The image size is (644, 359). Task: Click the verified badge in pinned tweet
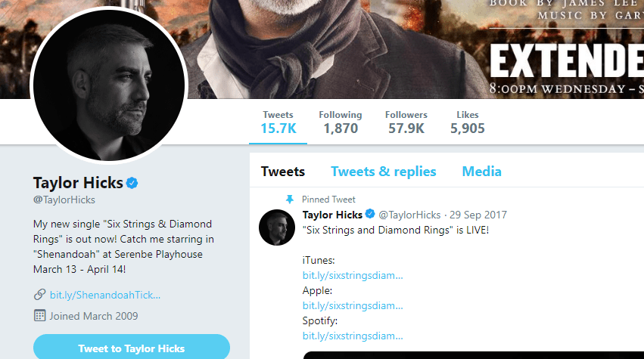point(371,215)
